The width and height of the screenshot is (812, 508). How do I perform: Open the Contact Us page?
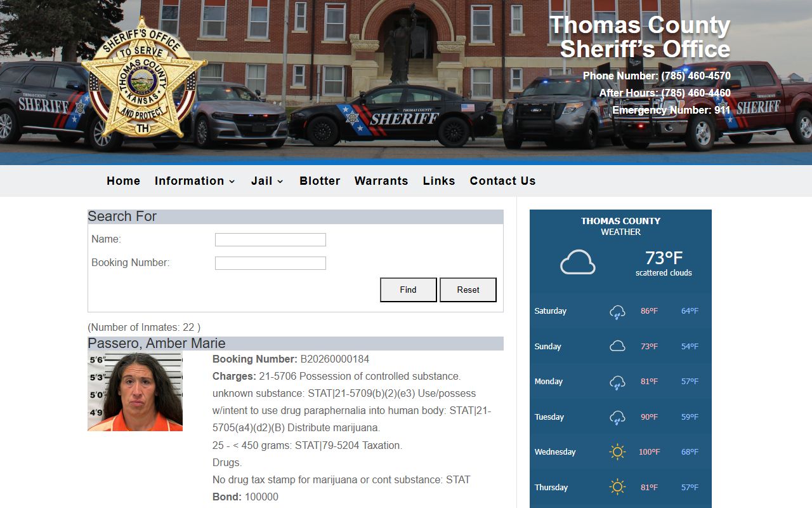pos(502,181)
